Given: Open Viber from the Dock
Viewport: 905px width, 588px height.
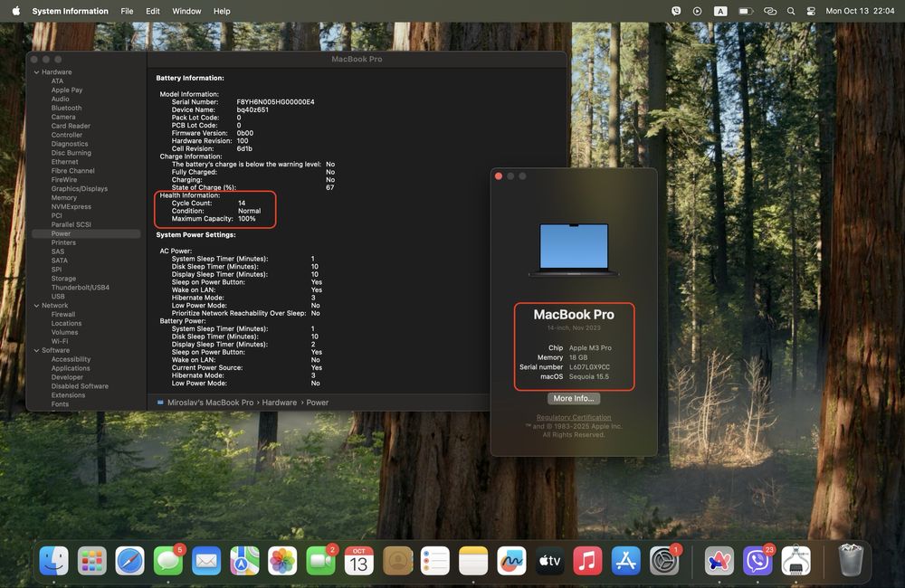Looking at the screenshot, I should point(757,560).
